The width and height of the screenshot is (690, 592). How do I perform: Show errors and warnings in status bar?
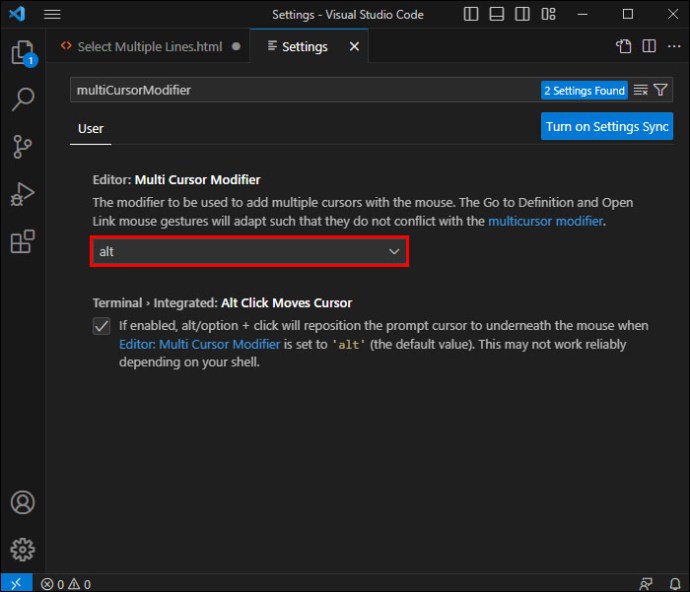click(66, 584)
